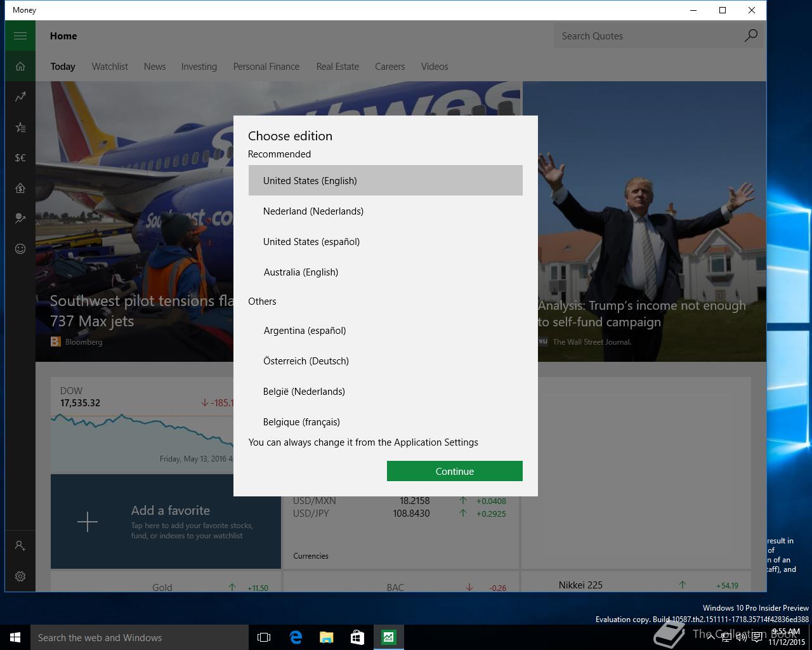The width and height of the screenshot is (812, 650).
Task: Open account sign-in icon in sidebar
Action: [x=20, y=545]
